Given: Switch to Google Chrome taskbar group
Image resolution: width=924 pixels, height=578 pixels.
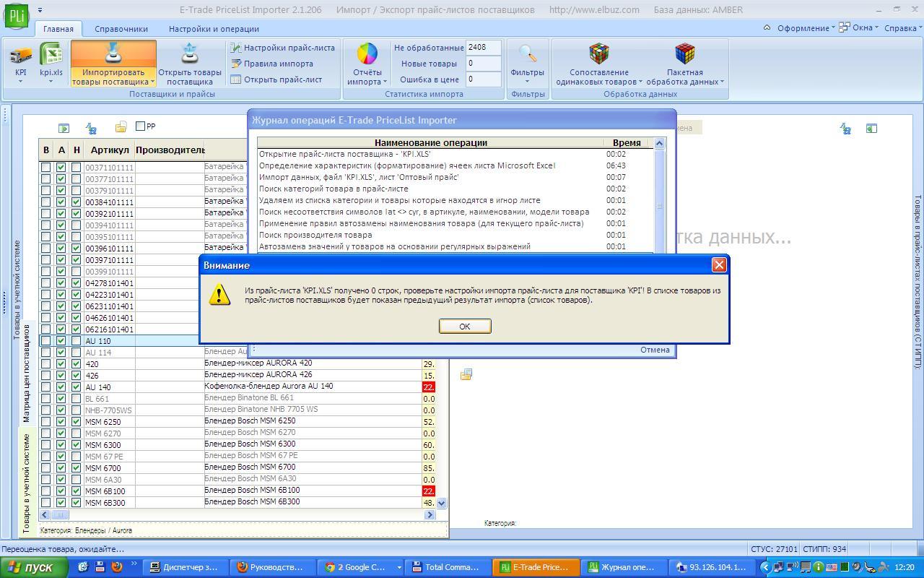Looking at the screenshot, I should click(x=361, y=567).
